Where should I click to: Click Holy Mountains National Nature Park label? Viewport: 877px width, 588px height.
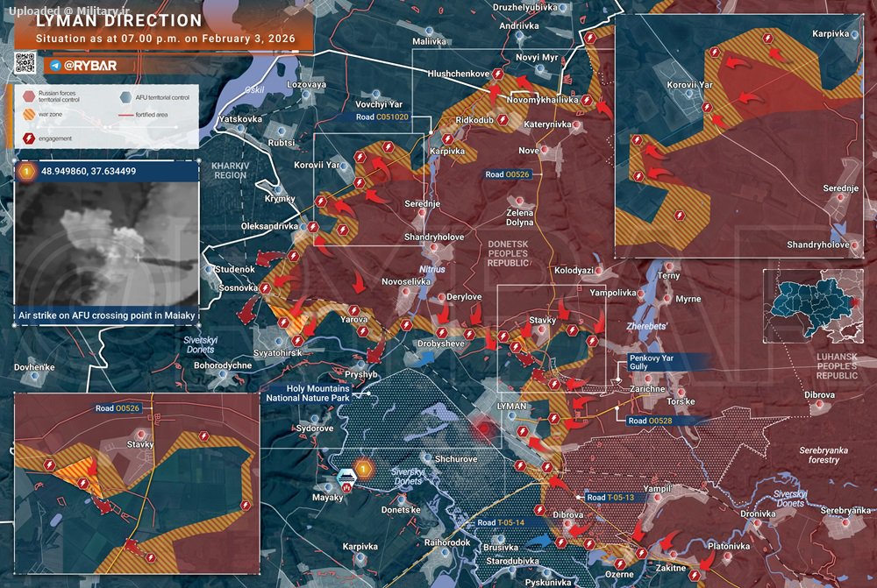pos(308,393)
